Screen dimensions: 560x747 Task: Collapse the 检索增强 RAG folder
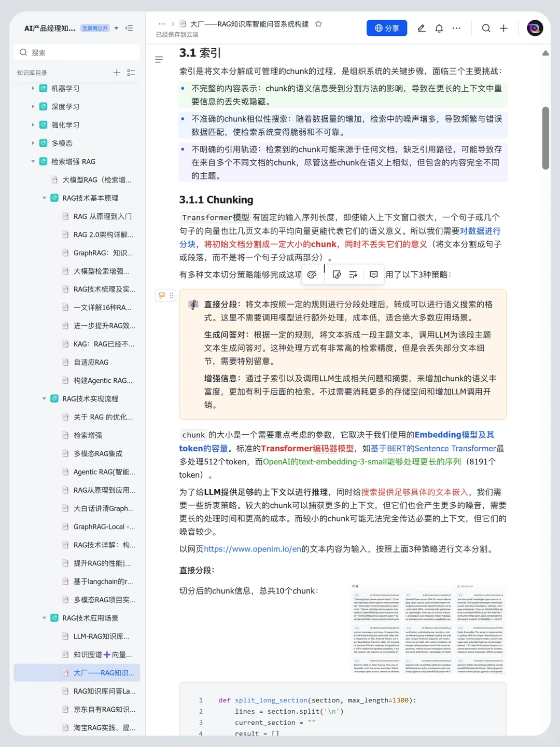33,161
